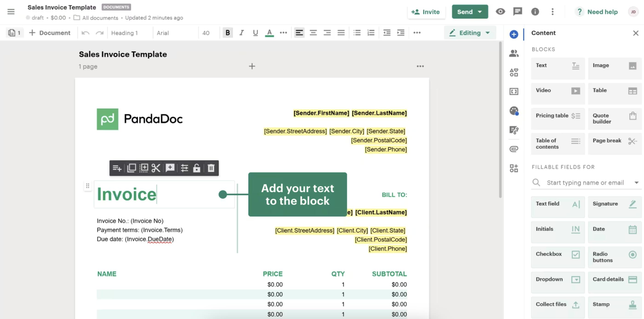Select the Dropdown fillable field
The width and height of the screenshot is (644, 319).
click(558, 282)
